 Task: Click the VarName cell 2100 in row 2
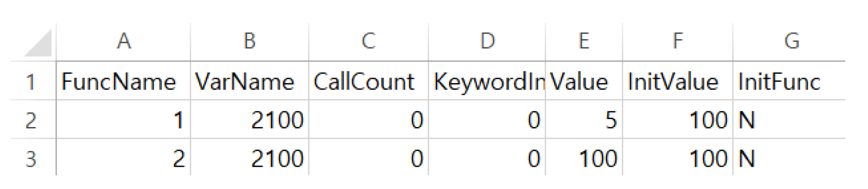coord(249,120)
